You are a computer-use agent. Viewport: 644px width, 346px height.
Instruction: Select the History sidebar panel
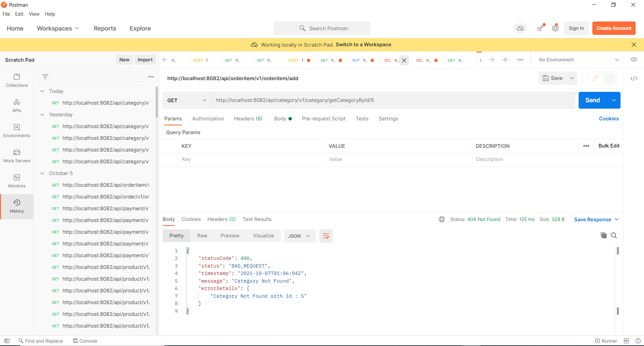(x=17, y=206)
